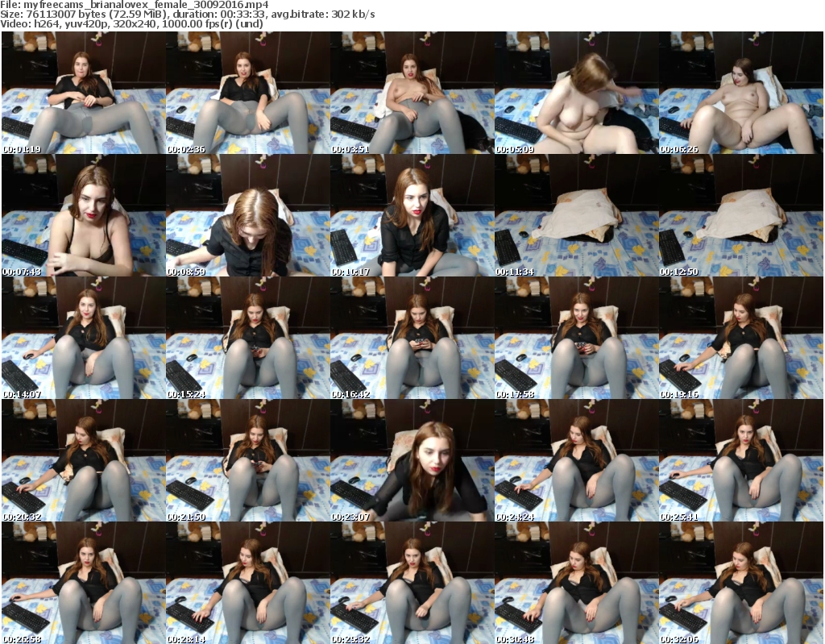The width and height of the screenshot is (825, 644).
Task: Choose the frame stamped 00:16:42
Action: 412,338
